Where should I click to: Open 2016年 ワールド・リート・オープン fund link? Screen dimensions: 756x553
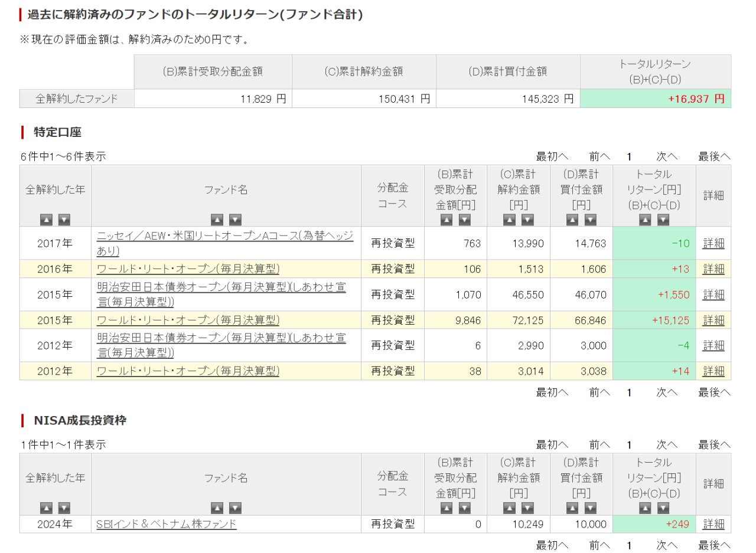(x=188, y=269)
